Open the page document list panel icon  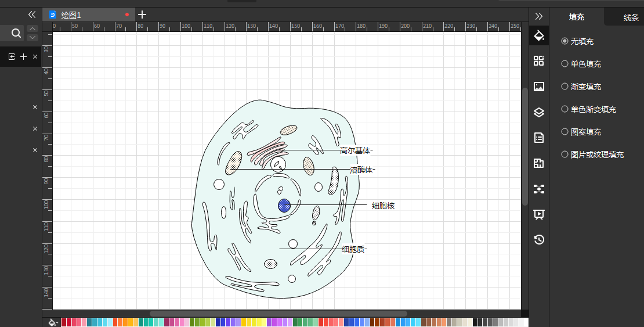tap(539, 138)
